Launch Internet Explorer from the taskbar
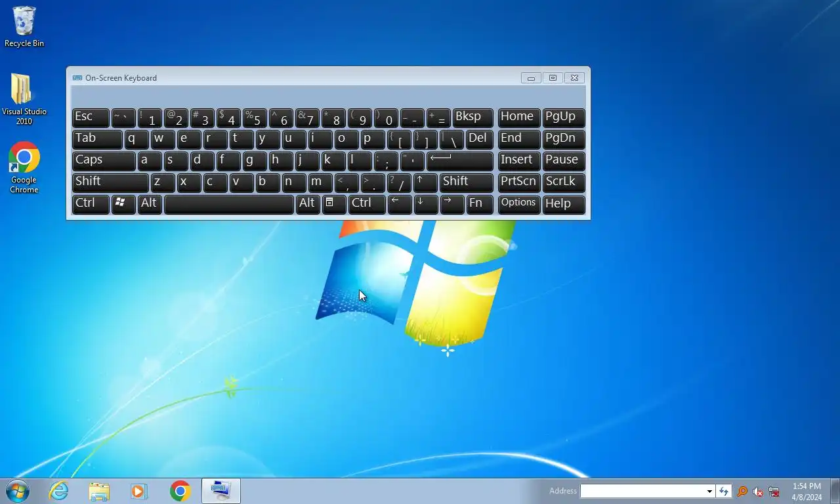840x504 pixels. pyautogui.click(x=59, y=491)
